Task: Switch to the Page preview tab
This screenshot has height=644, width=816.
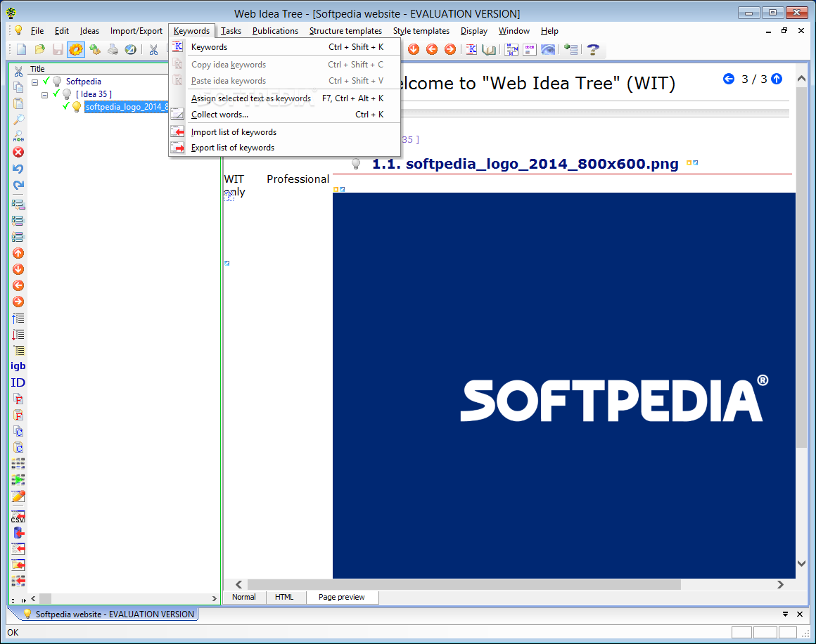Action: (x=341, y=597)
